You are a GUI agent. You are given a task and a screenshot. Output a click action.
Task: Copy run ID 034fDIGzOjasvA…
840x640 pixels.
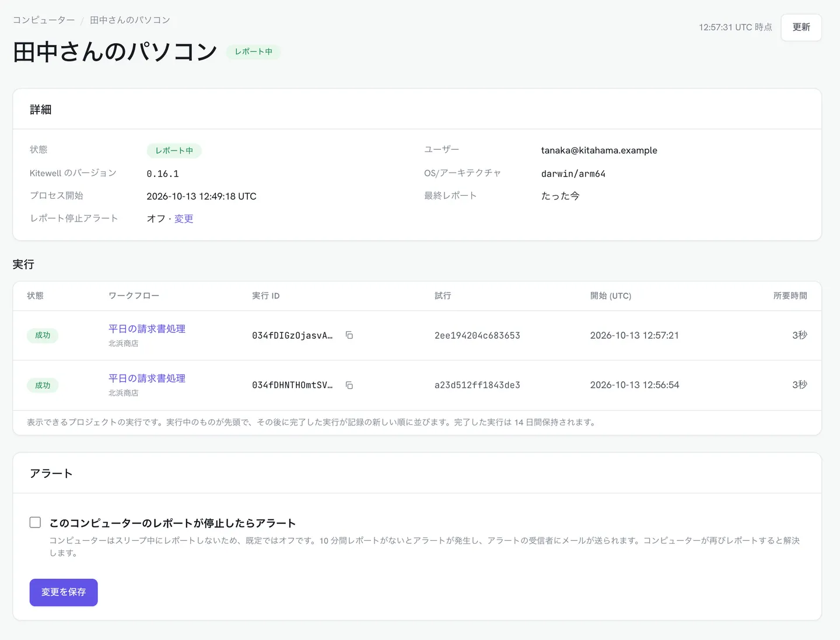point(349,335)
